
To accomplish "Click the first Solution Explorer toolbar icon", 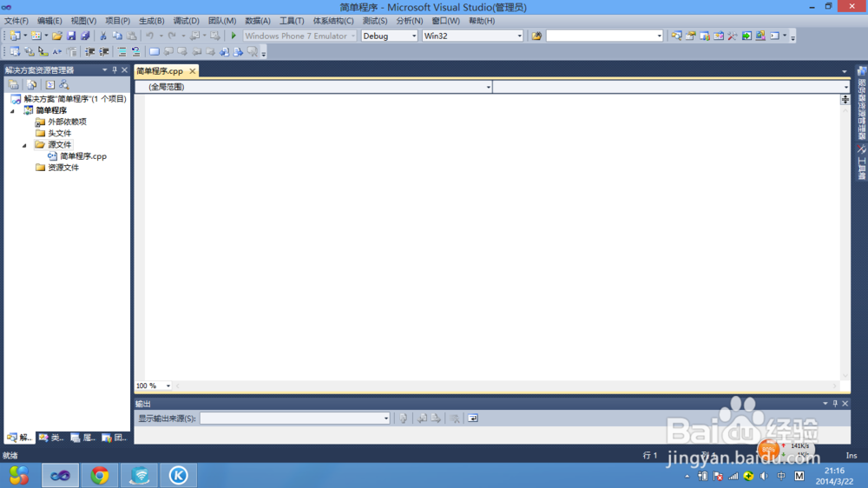I will (13, 85).
